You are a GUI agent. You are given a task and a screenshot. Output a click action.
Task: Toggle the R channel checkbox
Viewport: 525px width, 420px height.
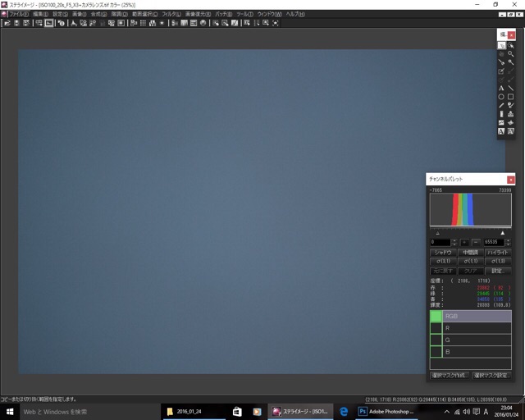436,328
